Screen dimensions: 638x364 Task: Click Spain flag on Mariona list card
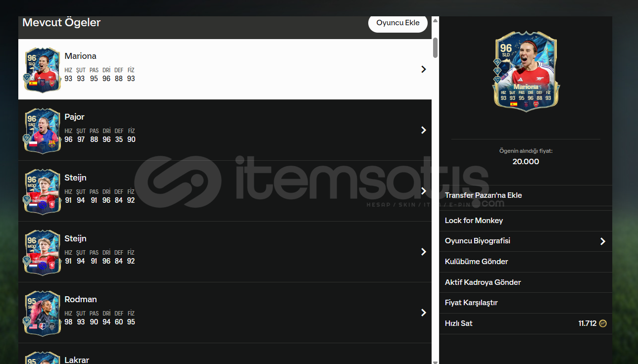click(33, 84)
